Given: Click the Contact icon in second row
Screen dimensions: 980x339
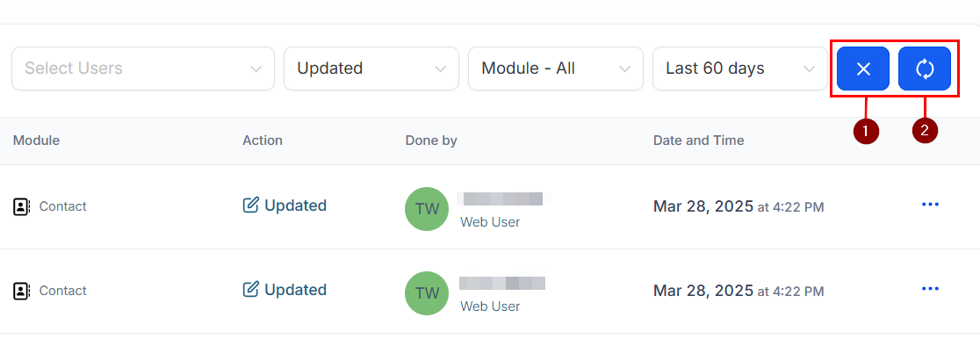Looking at the screenshot, I should point(22,291).
